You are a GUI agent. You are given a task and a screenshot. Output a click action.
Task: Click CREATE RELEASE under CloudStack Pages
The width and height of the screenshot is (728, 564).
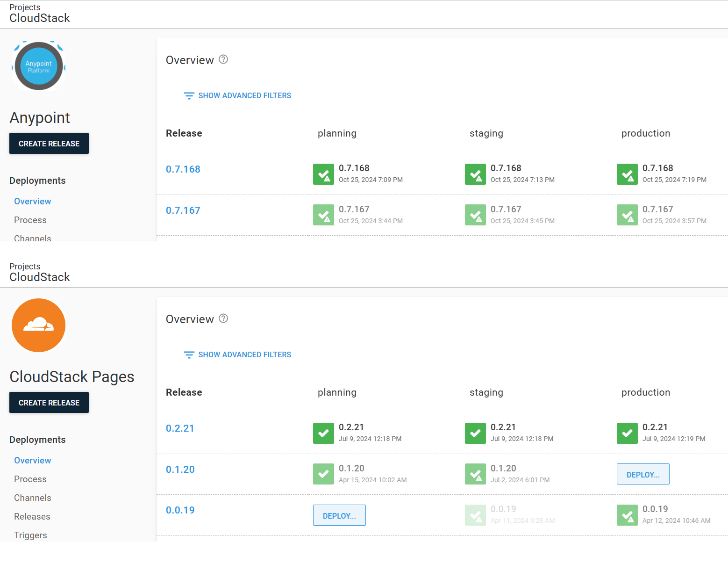click(x=49, y=403)
